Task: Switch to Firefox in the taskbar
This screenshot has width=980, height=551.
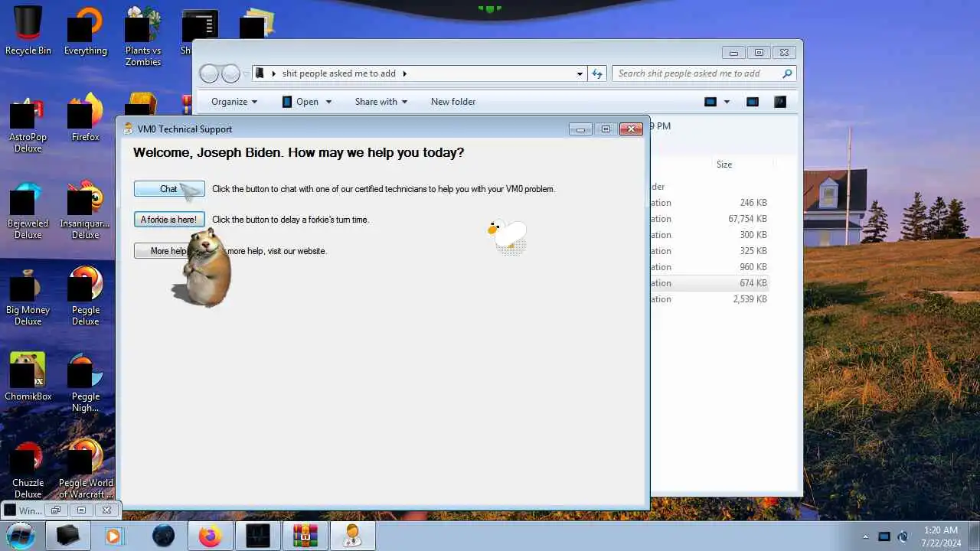Action: click(210, 536)
